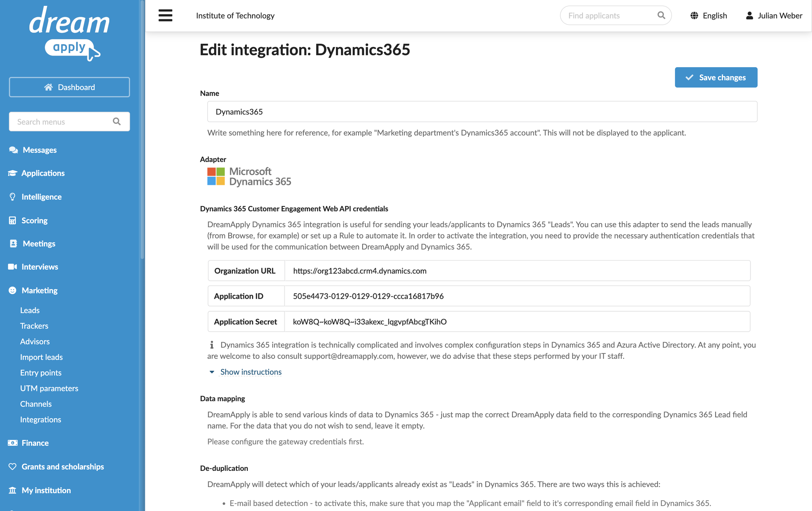Open the My institution menu
Screen dimensions: 812x511
pyautogui.click(x=46, y=490)
